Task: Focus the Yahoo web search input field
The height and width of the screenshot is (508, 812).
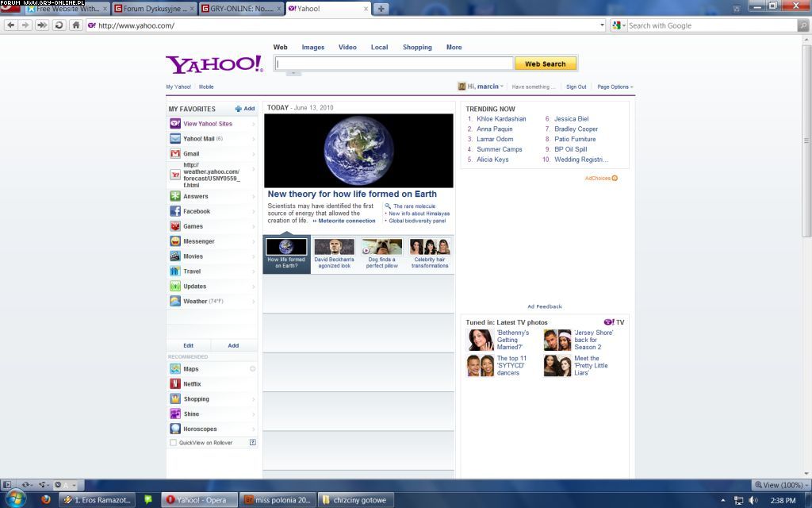Action: click(394, 63)
